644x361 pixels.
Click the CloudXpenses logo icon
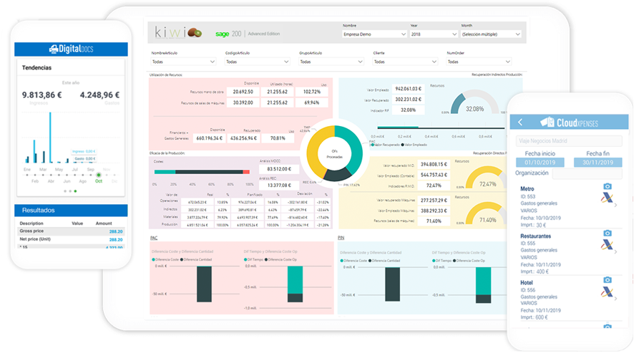click(x=547, y=122)
